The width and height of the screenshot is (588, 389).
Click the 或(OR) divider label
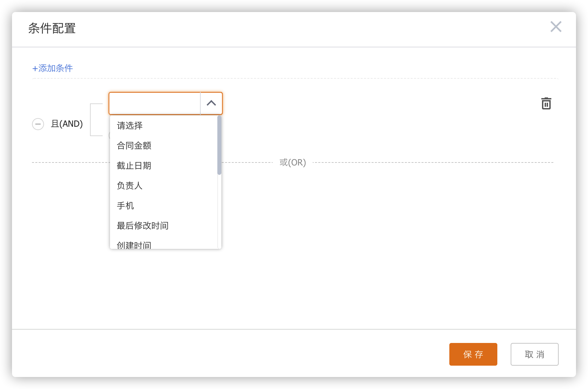coord(293,162)
